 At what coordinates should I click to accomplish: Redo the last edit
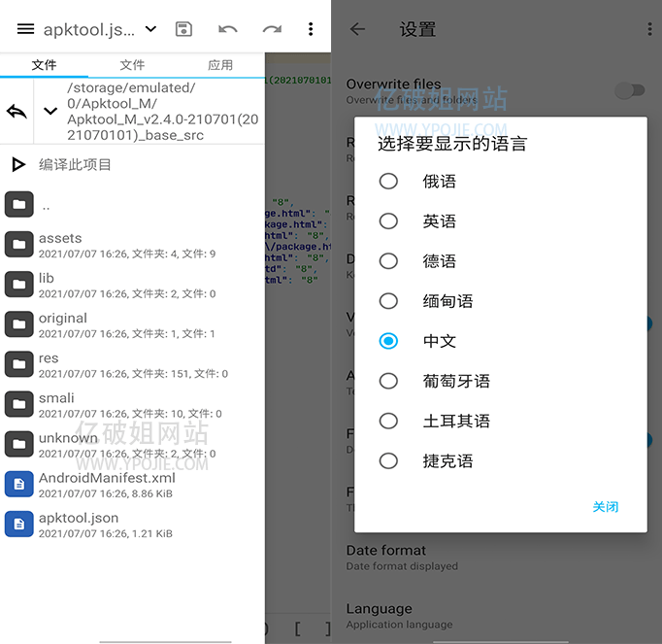click(x=272, y=29)
